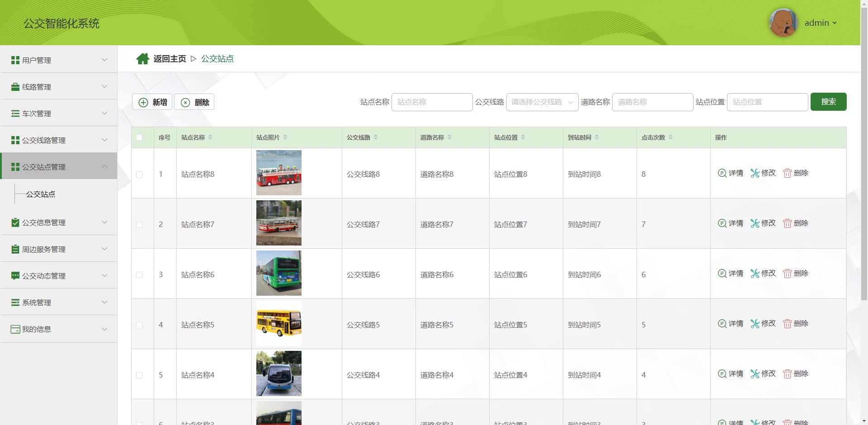Click the 道路名称 search input field
The width and height of the screenshot is (868, 425).
[653, 102]
